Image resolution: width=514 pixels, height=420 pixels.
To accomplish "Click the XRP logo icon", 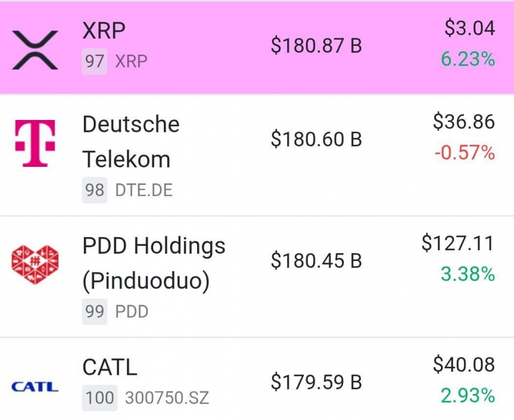I will [x=35, y=46].
